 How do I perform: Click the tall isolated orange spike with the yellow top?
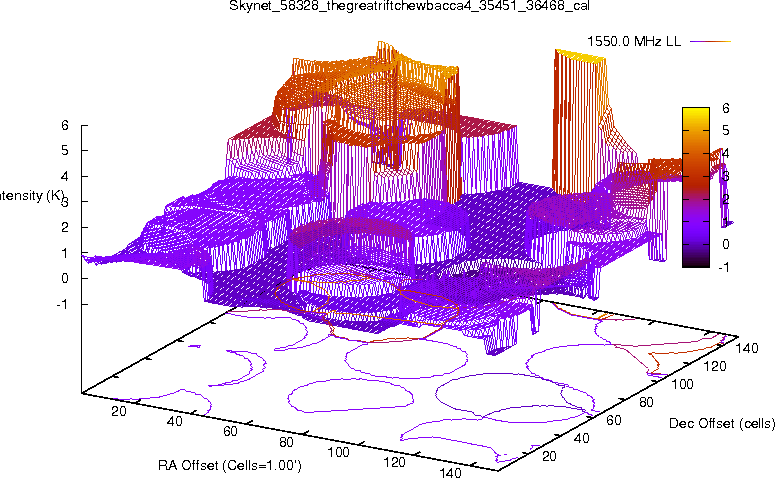(578, 124)
